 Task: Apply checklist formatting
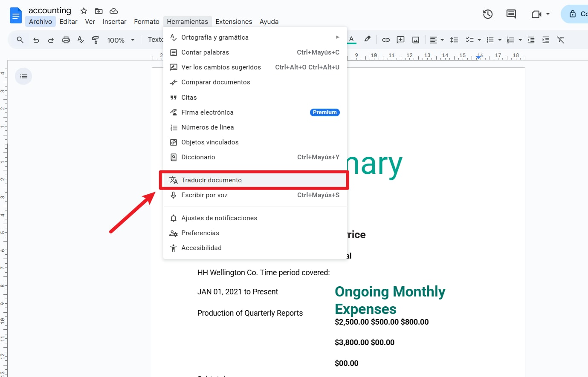[x=470, y=40]
